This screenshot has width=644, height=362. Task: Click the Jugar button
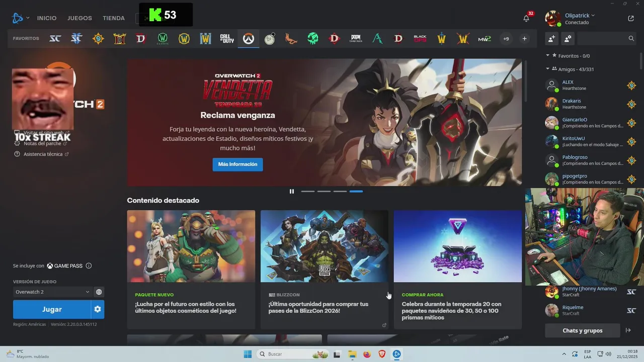coord(52,309)
